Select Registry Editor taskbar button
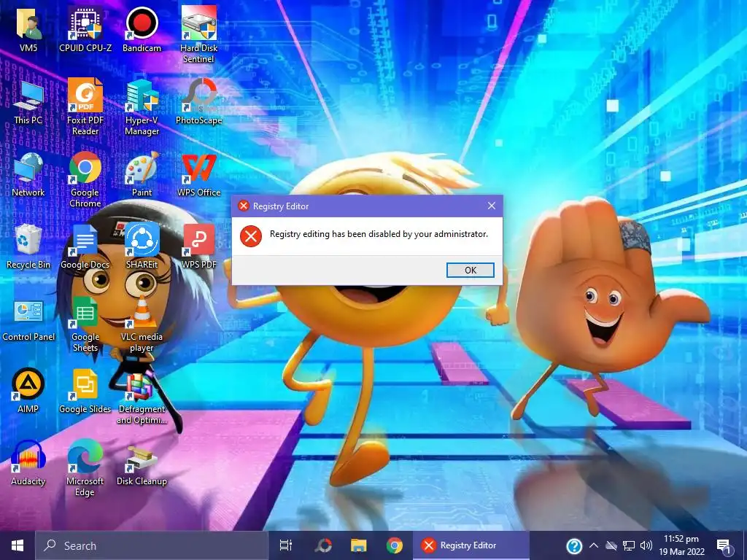This screenshot has width=747, height=560. pyautogui.click(x=471, y=545)
